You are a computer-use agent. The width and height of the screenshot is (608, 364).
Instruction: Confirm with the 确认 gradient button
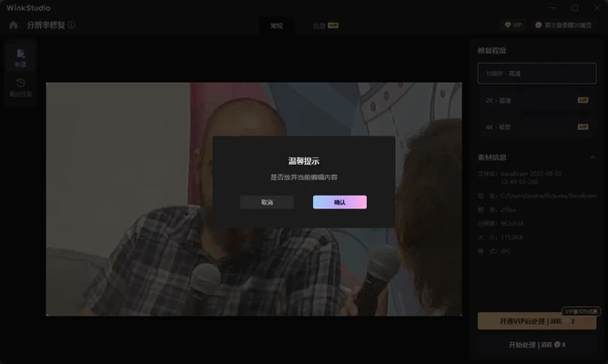pos(339,202)
